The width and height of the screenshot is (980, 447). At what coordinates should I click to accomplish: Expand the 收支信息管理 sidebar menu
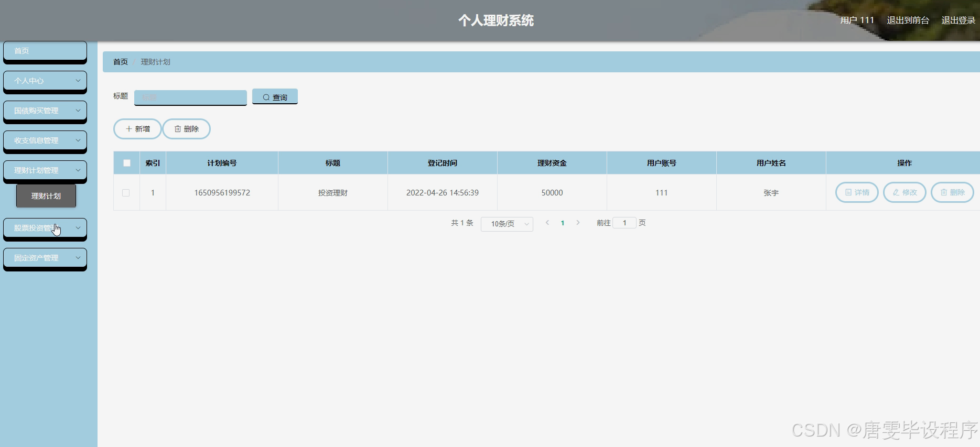[x=45, y=140]
